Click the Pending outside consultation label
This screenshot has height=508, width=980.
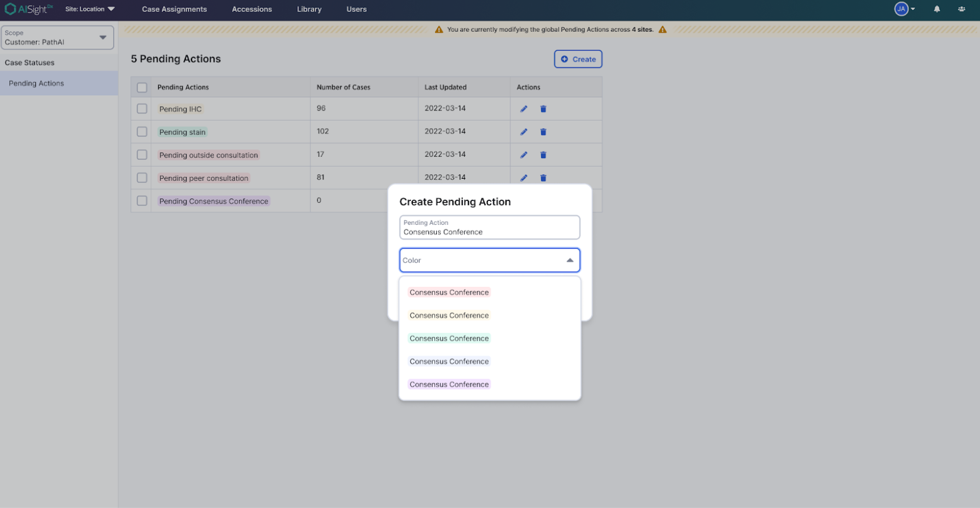point(209,155)
